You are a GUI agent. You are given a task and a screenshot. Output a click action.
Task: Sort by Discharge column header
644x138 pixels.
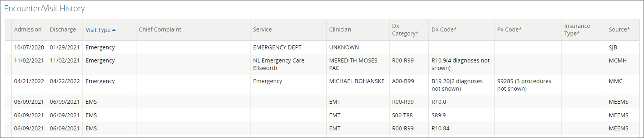click(x=63, y=29)
